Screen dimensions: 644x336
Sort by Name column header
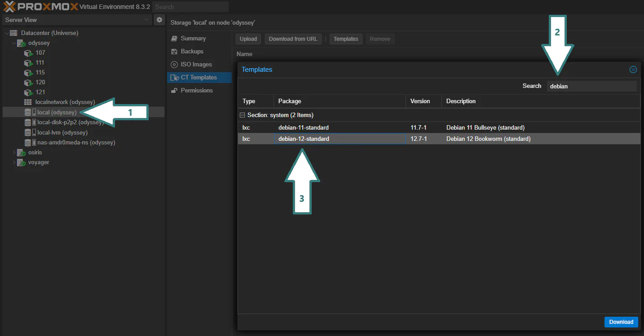pyautogui.click(x=244, y=54)
